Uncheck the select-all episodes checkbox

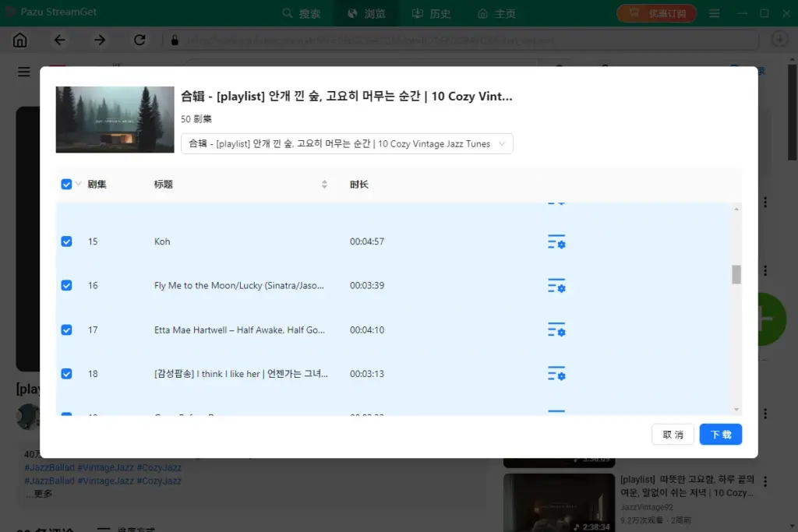(x=65, y=184)
